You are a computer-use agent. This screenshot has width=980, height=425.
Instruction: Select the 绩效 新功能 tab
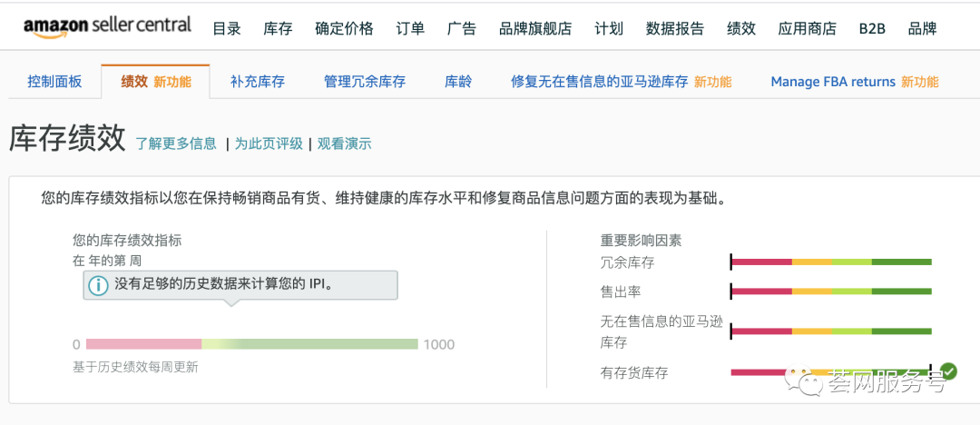[156, 82]
